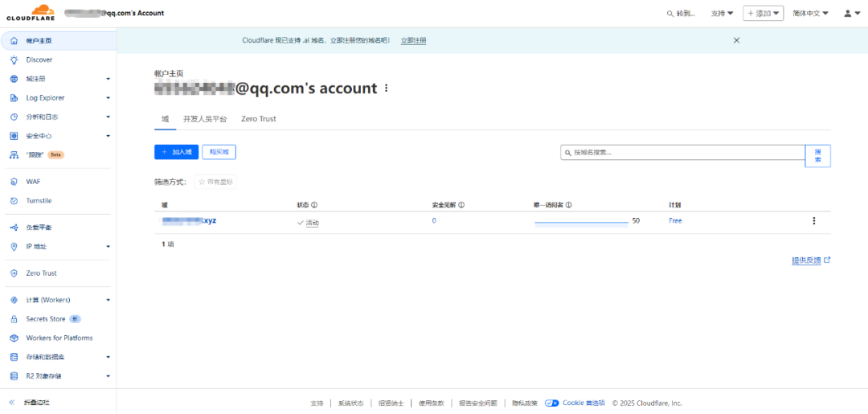Viewport: 868px width, 414px height.
Task: Open the footer 系统状态 link
Action: pyautogui.click(x=351, y=404)
